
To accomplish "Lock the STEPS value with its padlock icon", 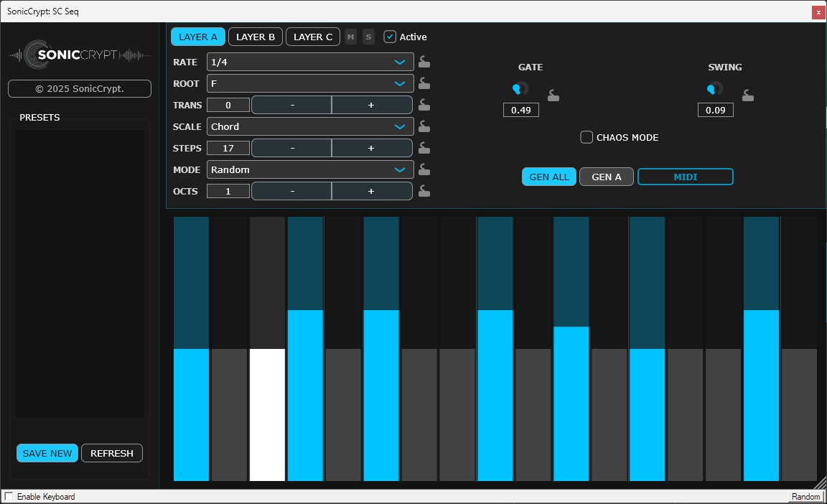I will coord(424,148).
